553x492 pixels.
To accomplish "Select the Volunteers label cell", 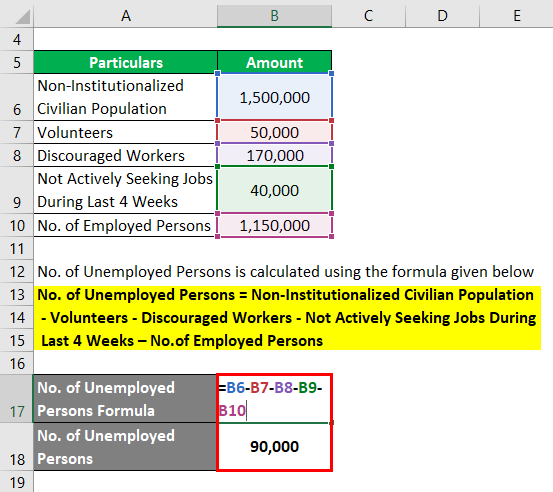I will tap(126, 132).
